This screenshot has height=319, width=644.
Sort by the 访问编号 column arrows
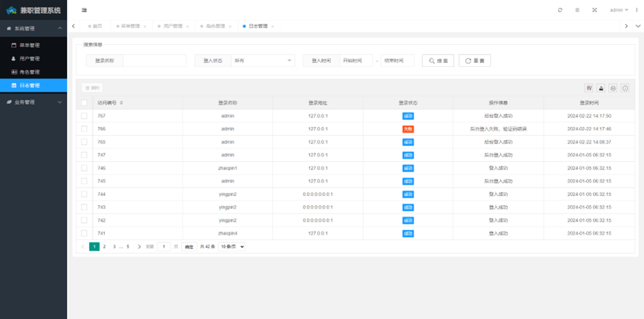(121, 103)
